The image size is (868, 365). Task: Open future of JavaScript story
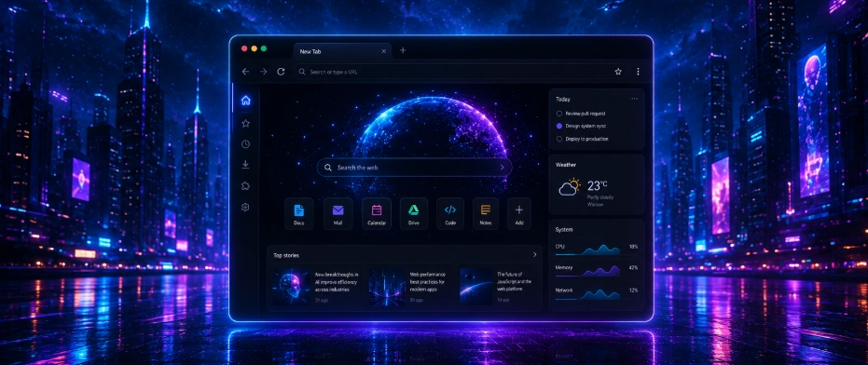tap(515, 281)
